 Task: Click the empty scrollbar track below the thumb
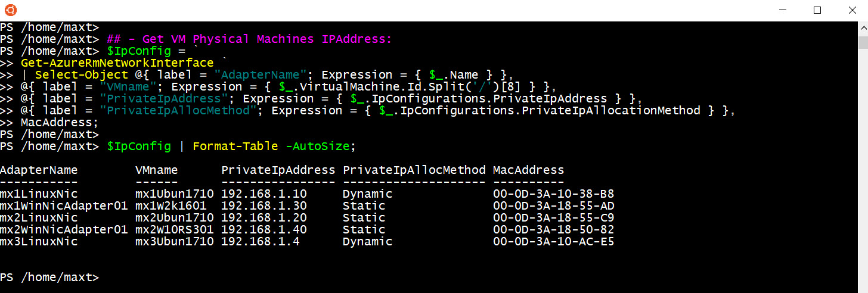pyautogui.click(x=863, y=167)
